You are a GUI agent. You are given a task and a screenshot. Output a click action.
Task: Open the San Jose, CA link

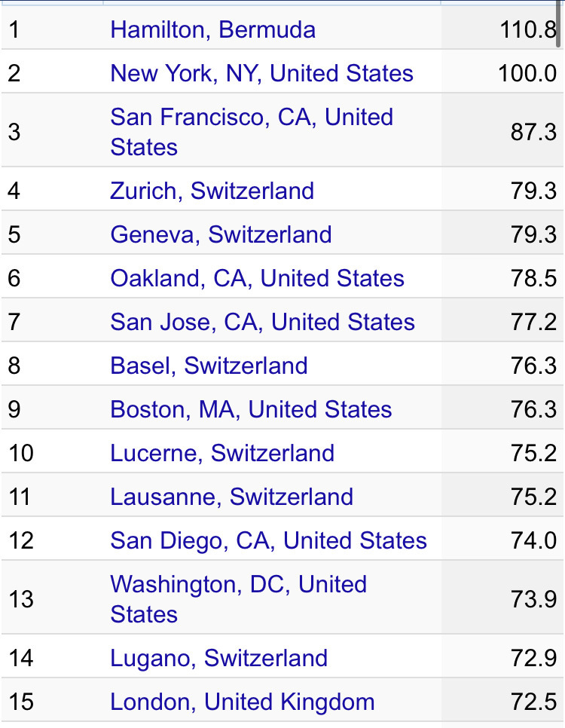point(262,322)
